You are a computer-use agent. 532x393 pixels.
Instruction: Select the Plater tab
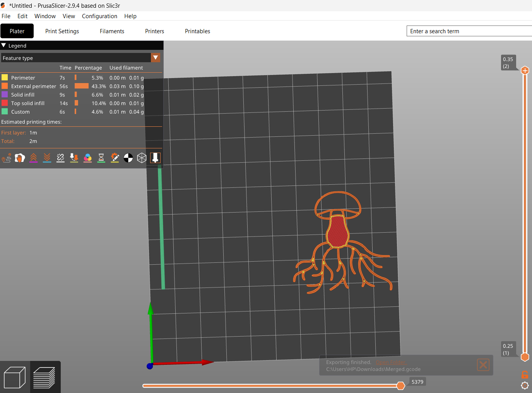(x=17, y=31)
